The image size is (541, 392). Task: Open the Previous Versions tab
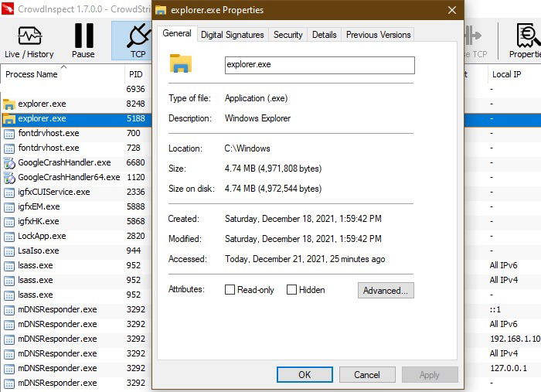coord(378,35)
